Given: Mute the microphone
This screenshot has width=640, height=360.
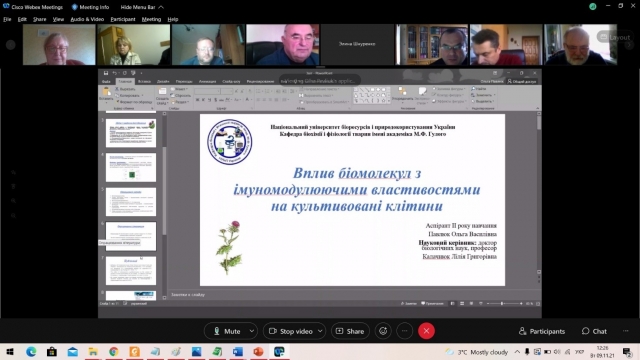Looking at the screenshot, I should [x=227, y=331].
